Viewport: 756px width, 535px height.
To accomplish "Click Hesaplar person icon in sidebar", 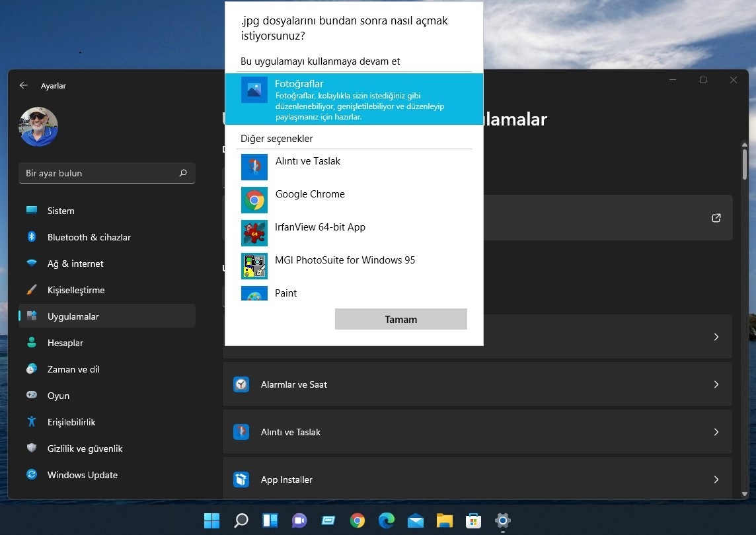I will point(32,343).
